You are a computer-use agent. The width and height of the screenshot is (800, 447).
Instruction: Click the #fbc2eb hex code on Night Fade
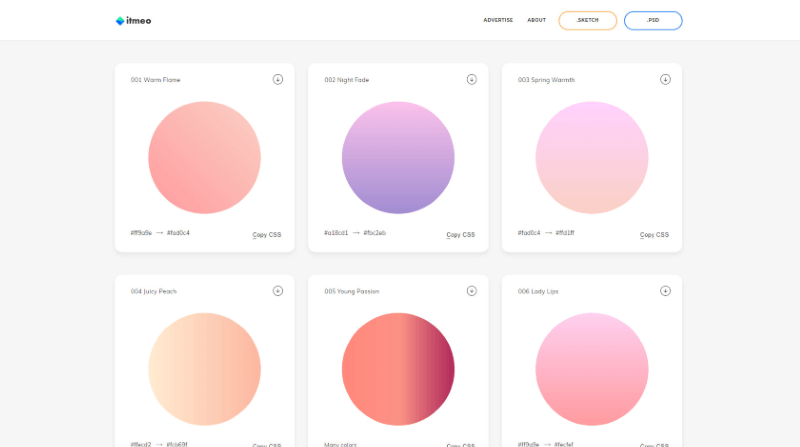(x=374, y=233)
